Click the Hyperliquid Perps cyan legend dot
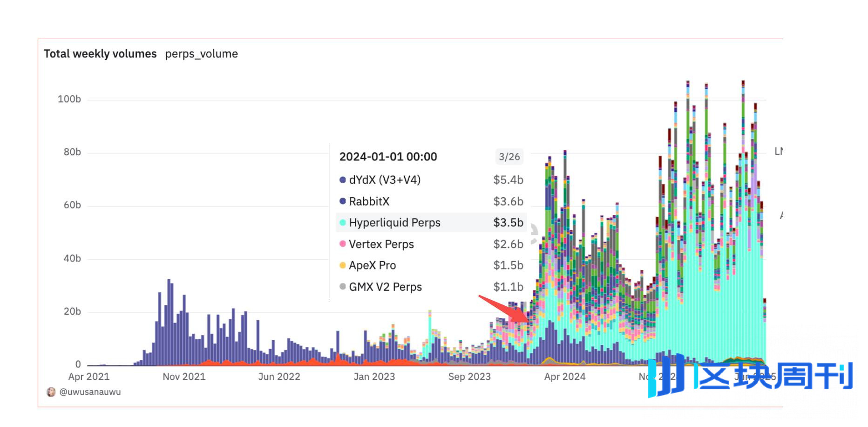This screenshot has width=868, height=427. tap(343, 223)
